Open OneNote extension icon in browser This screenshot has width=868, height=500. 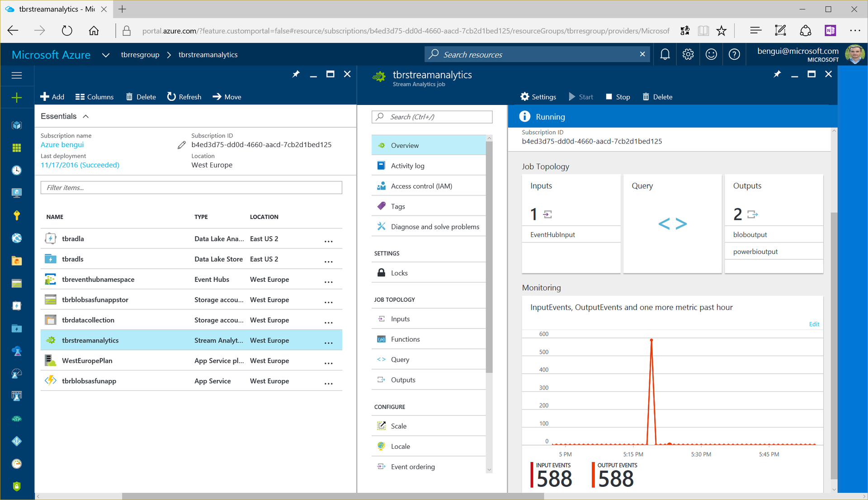pyautogui.click(x=830, y=31)
